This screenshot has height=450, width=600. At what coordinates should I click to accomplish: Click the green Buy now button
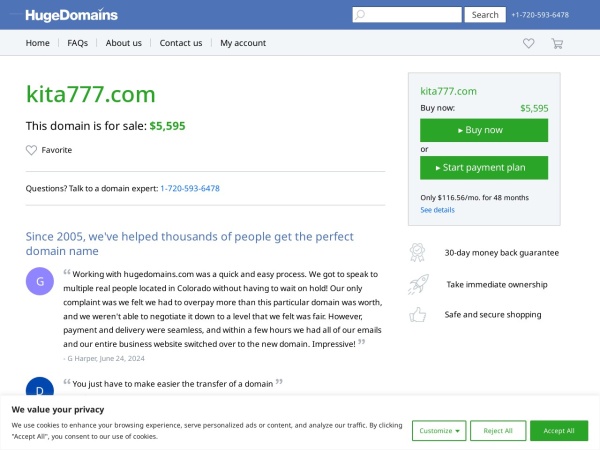tap(484, 130)
